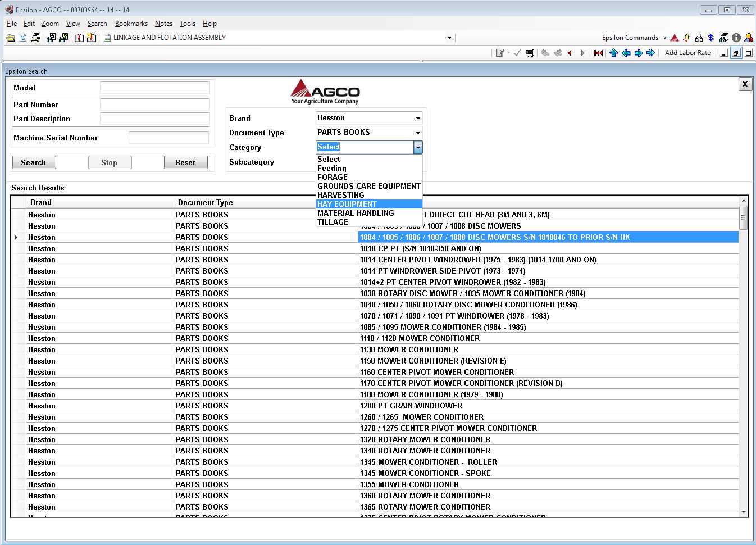Image resolution: width=756 pixels, height=545 pixels.
Task: Focus the Part Number input field
Action: 154,105
